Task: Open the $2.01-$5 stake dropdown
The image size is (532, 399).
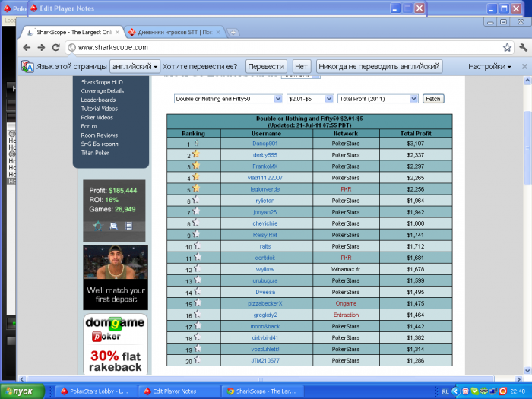Action: [x=310, y=99]
